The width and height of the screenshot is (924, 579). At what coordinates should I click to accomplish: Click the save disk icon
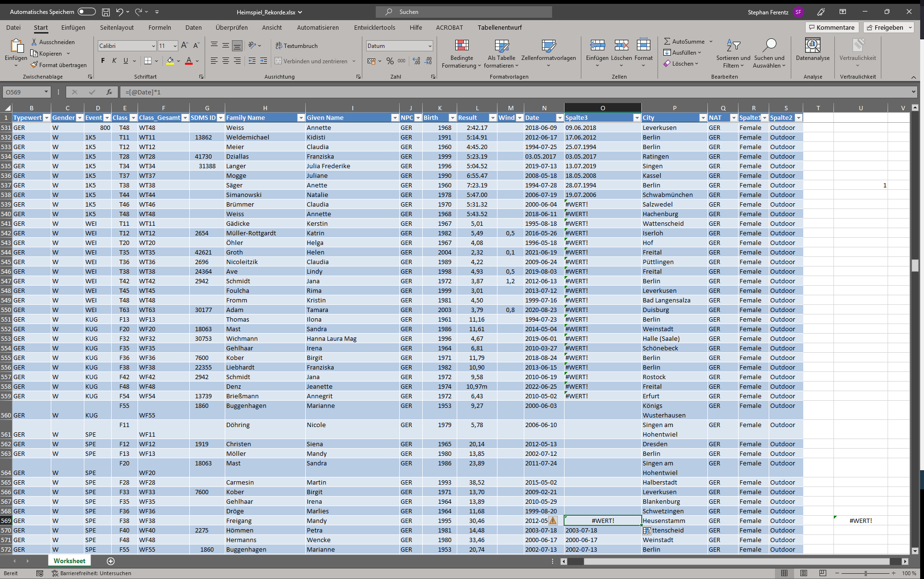(x=106, y=12)
